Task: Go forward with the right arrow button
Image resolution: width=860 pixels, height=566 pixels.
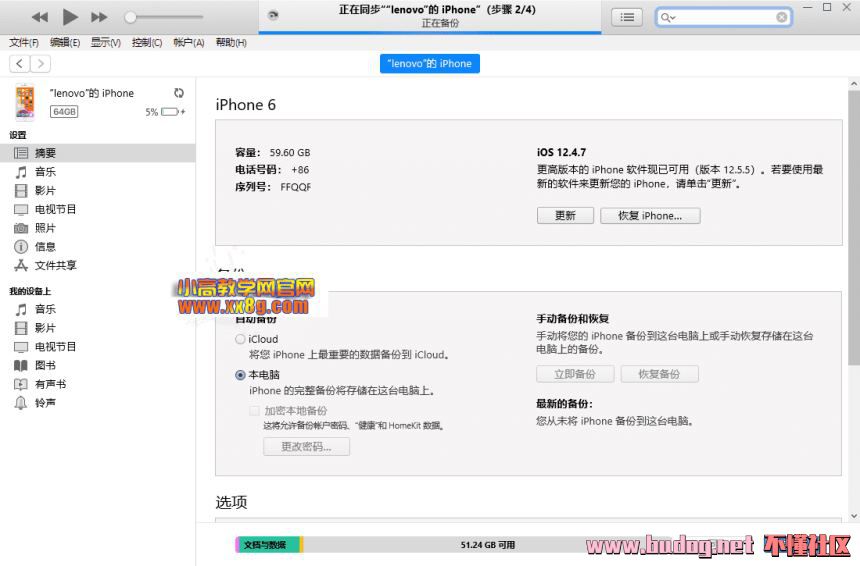Action: coord(41,64)
